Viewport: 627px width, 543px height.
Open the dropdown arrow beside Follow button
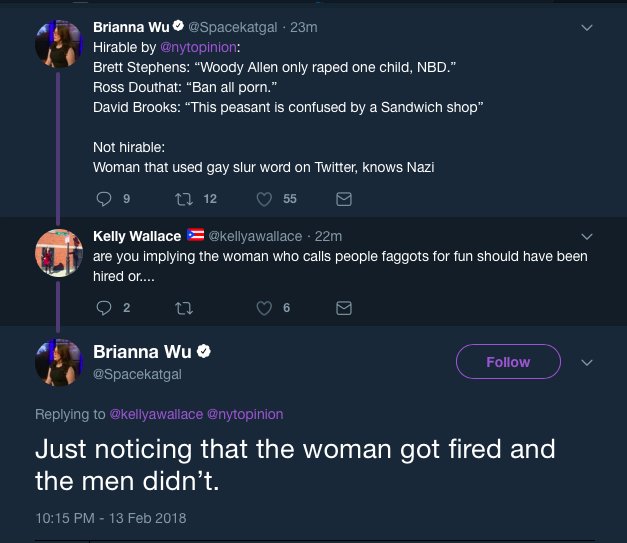tap(587, 362)
